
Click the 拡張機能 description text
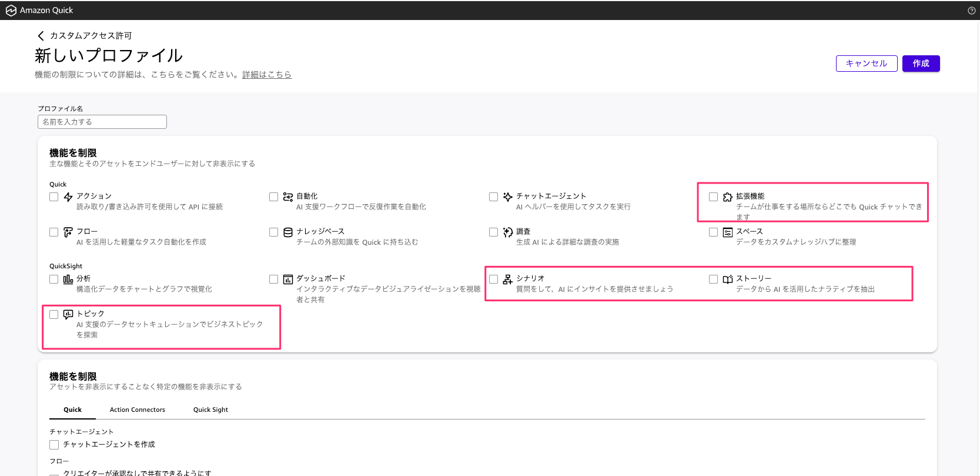click(x=829, y=212)
